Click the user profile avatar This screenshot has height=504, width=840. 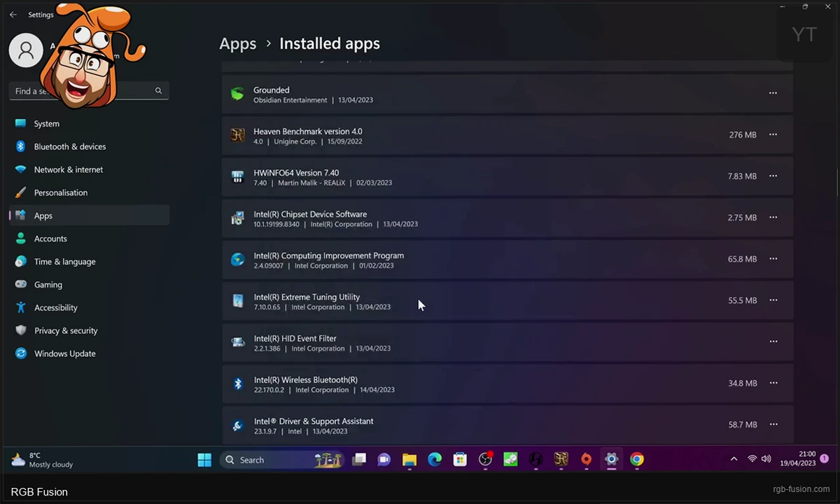26,50
